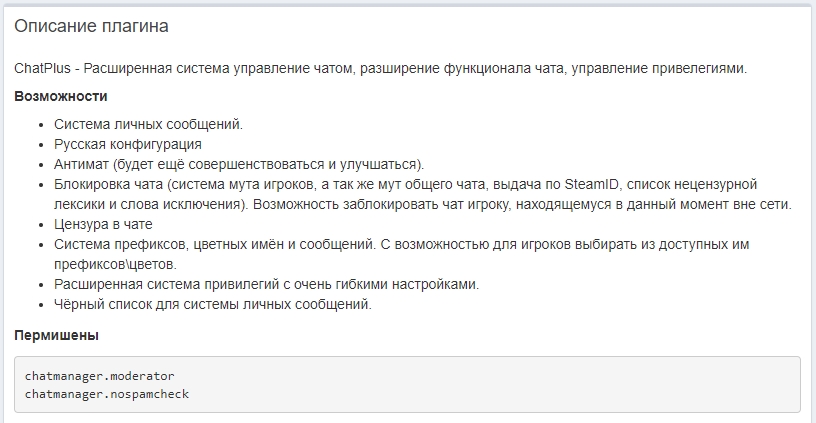Screen dimensions: 816x423
Task: Click empty space inside the permissions code block
Action: pos(500,385)
